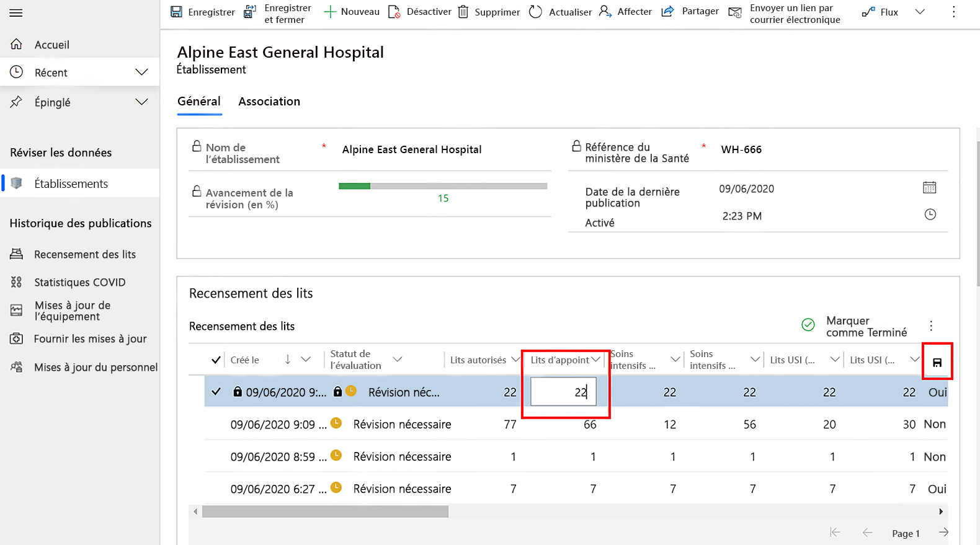Click the Lits d'appoint edit field with 22

(x=563, y=392)
